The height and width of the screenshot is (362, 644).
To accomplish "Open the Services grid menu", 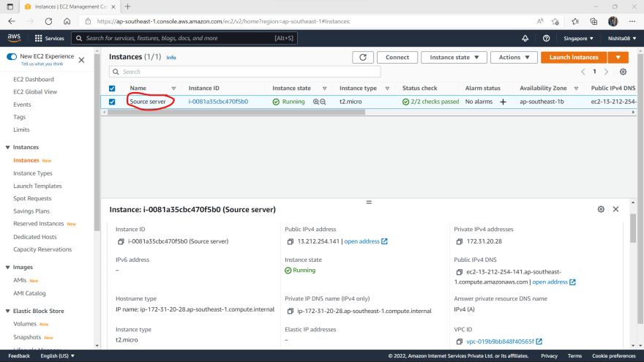I will click(x=49, y=38).
